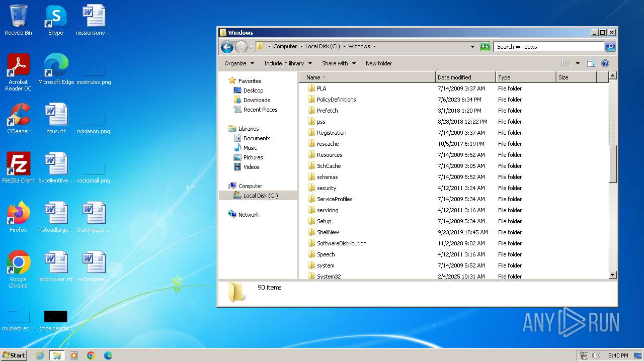The height and width of the screenshot is (362, 644).
Task: Click the media player taskbar icon
Action: point(74,355)
